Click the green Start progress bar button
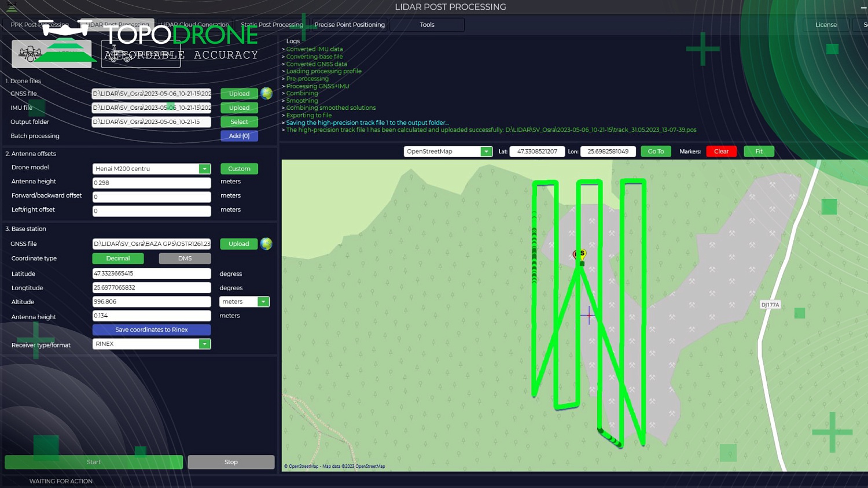The width and height of the screenshot is (868, 488). pos(94,462)
